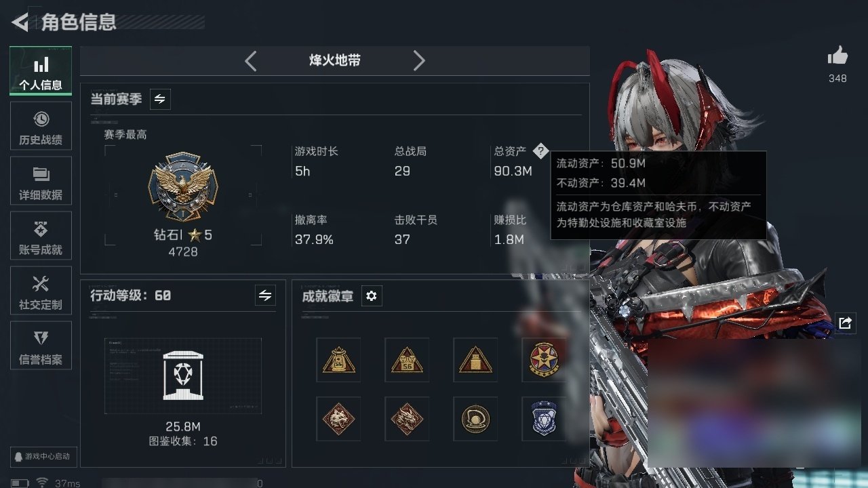The image size is (868, 488).
Task: Open the collection room 25.8M thumbnail
Action: (x=183, y=376)
